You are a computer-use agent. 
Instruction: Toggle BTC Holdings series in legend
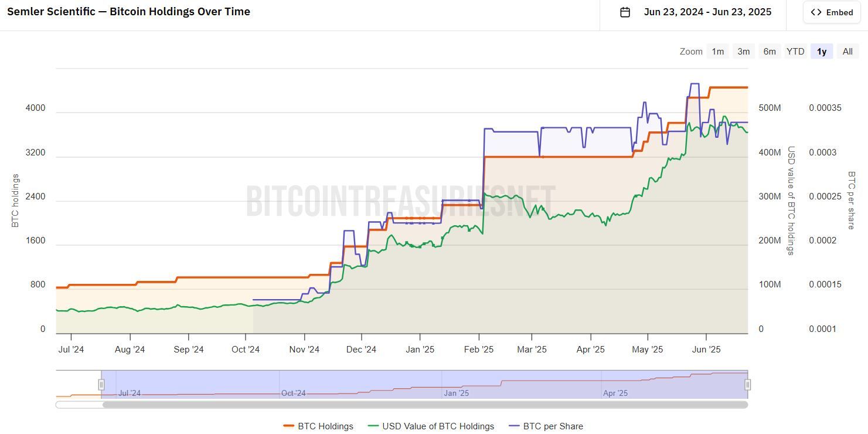318,426
